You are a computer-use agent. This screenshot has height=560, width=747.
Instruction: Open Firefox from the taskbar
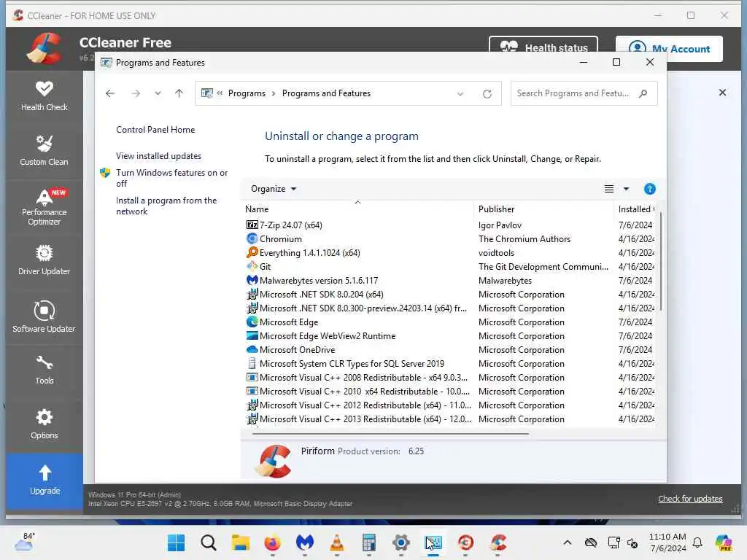click(x=273, y=542)
